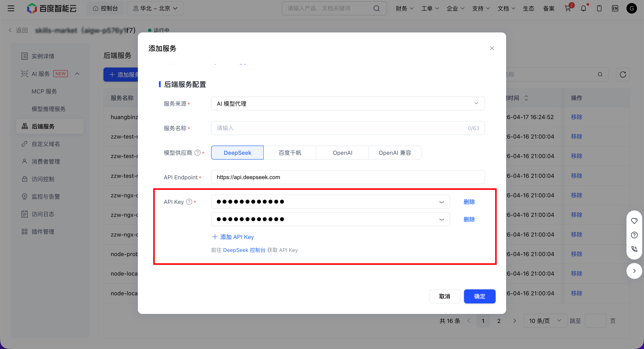Reveal the second API Key value
This screenshot has height=349, width=644.
point(441,219)
